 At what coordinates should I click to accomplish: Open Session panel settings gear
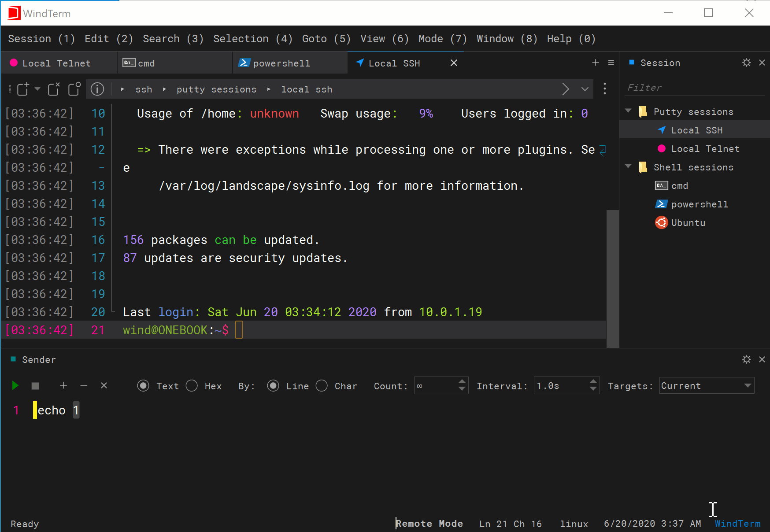point(747,63)
